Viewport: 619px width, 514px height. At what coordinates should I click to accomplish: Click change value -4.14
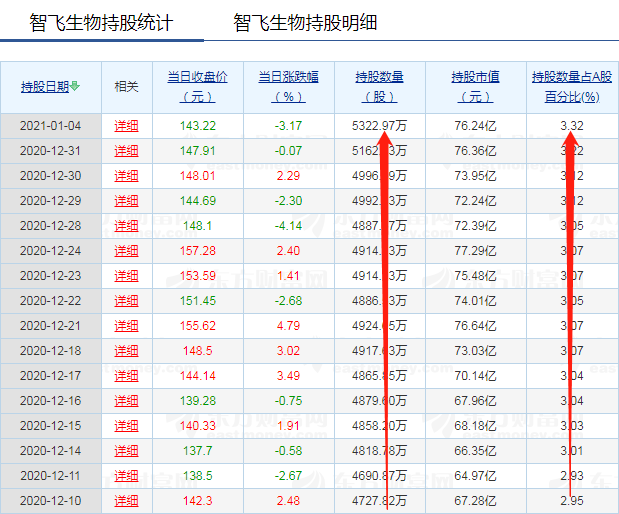[x=289, y=226]
